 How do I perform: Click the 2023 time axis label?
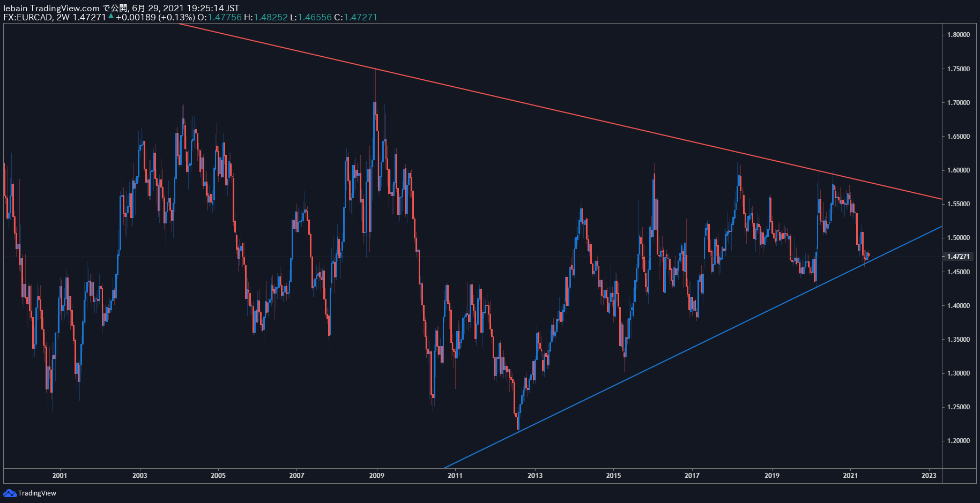[929, 476]
